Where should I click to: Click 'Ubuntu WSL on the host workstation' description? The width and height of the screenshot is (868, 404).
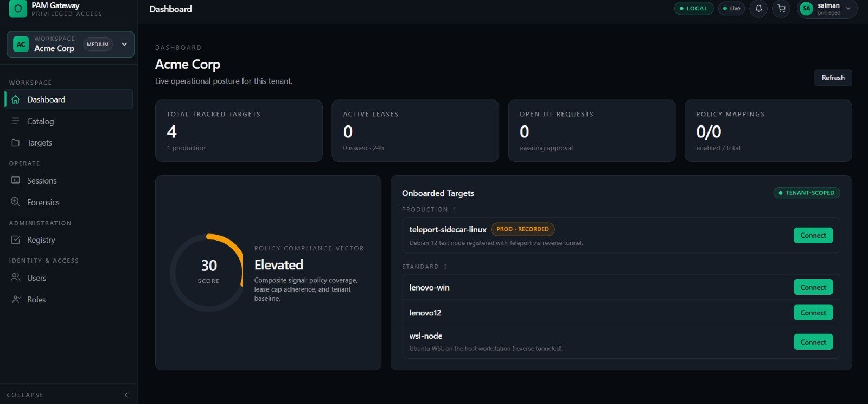coord(486,349)
